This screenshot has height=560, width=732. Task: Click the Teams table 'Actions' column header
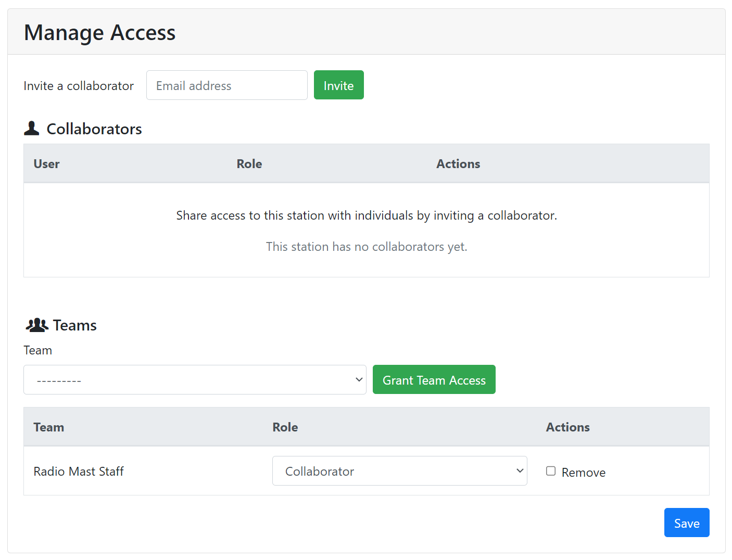coord(568,427)
